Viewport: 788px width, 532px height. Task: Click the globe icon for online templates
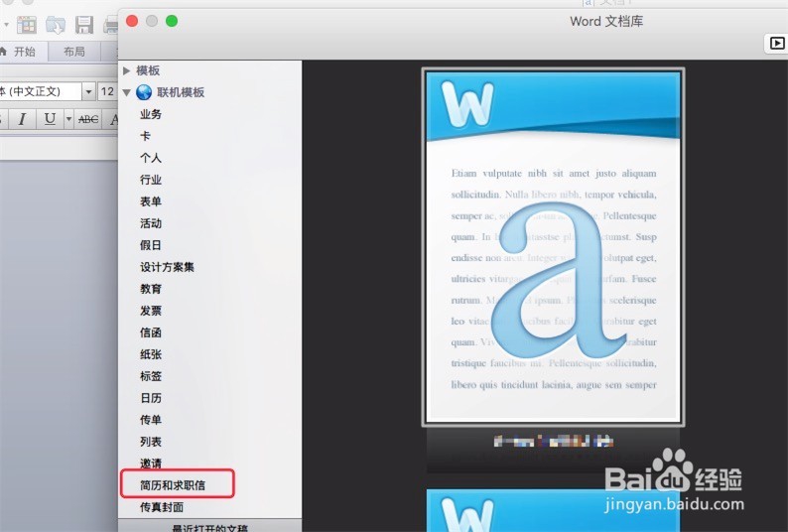pyautogui.click(x=144, y=92)
